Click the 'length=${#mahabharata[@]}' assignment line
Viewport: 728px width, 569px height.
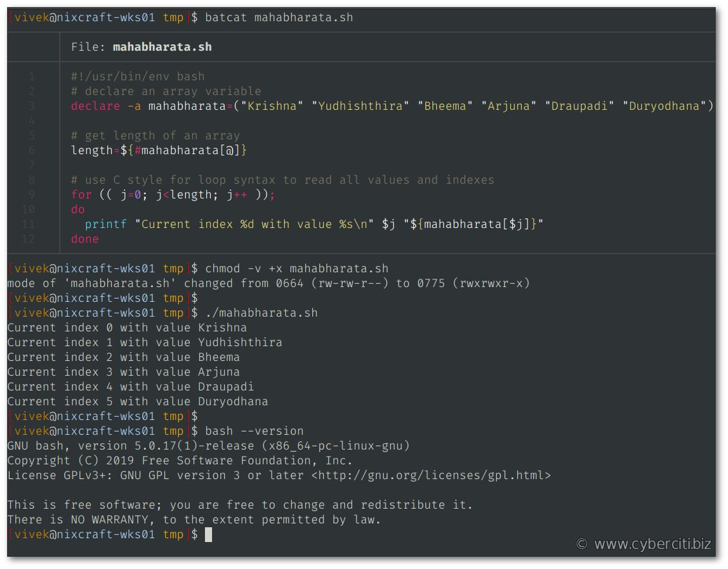pyautogui.click(x=159, y=150)
